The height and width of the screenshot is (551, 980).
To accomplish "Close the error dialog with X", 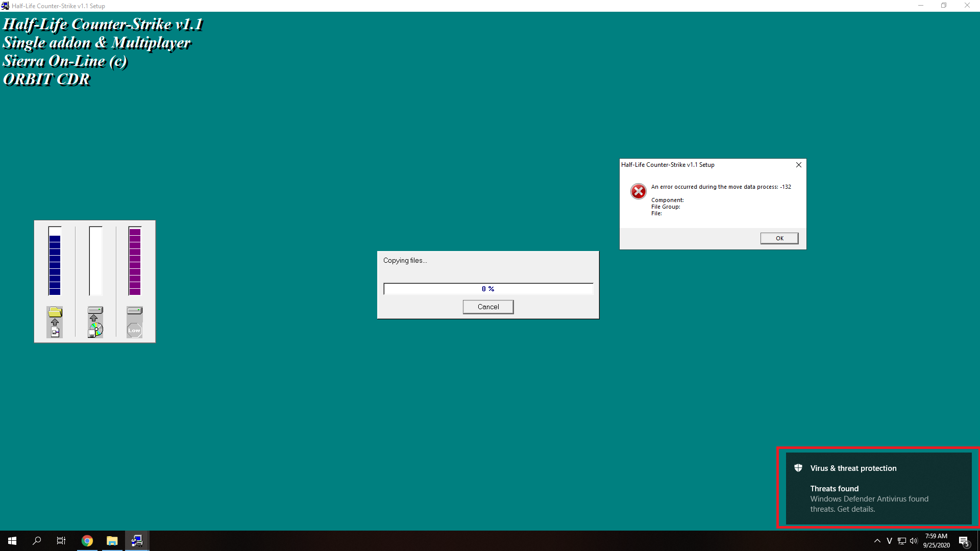I will (x=798, y=165).
